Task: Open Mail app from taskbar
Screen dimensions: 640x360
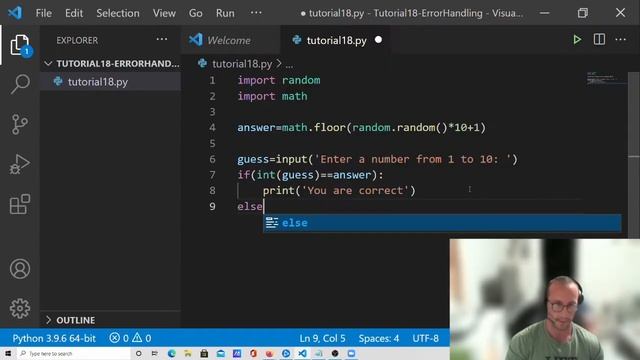Action: tap(220, 353)
